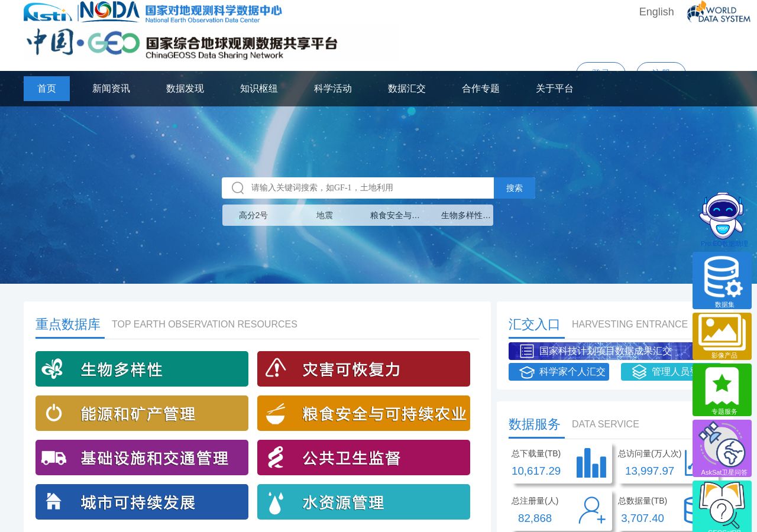Click the water drops icon on 水资源管理
The image size is (757, 532).
point(276,502)
